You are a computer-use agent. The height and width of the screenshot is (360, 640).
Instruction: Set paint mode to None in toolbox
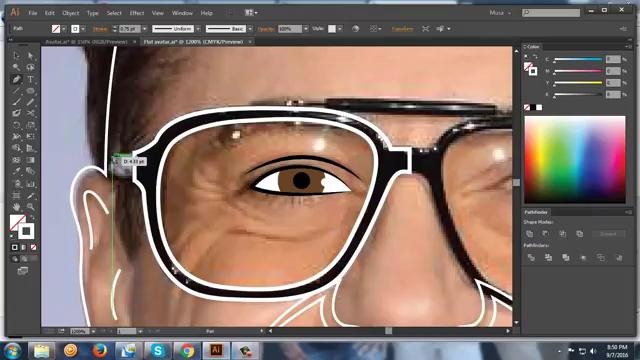click(x=33, y=247)
